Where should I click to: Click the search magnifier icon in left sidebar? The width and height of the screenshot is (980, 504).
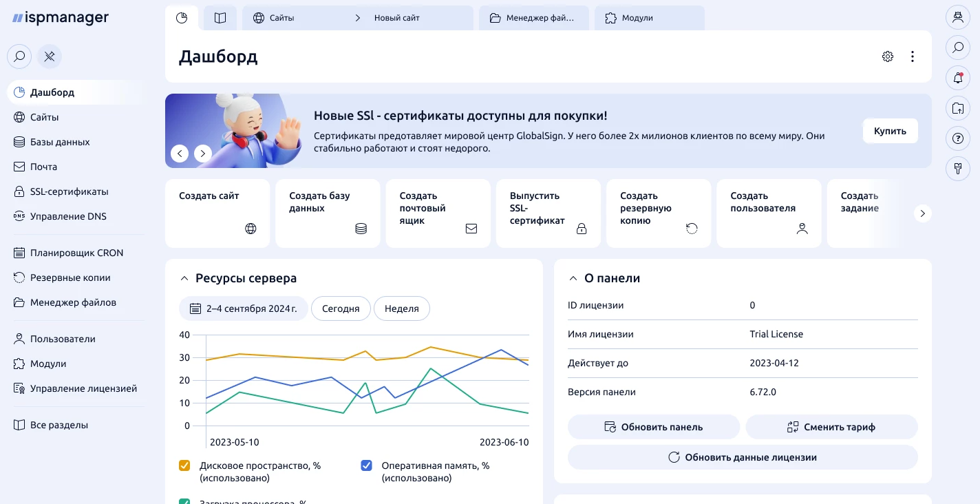tap(20, 56)
